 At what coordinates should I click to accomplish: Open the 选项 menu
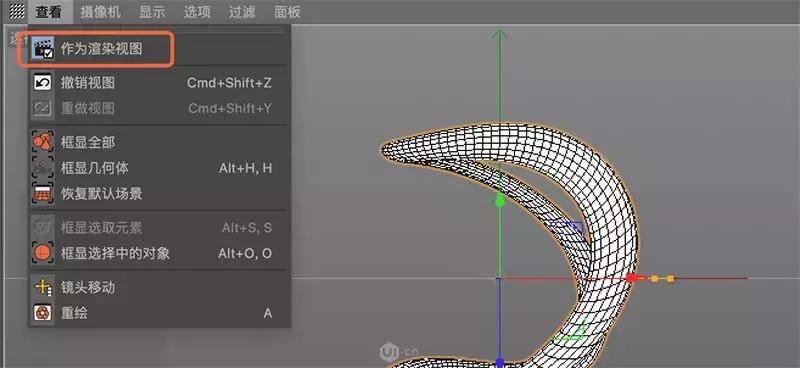click(x=197, y=12)
